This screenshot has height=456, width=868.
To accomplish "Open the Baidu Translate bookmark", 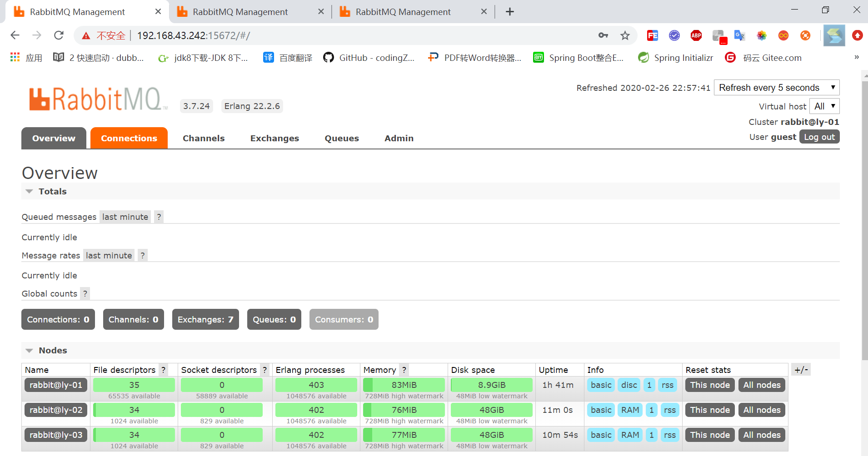I will coord(288,58).
